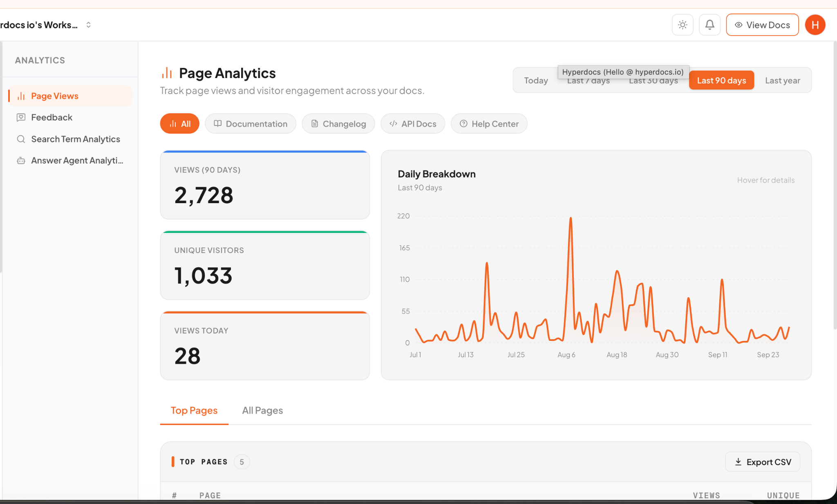Screen dimensions: 837x504
Task: Click the Aug 6 peak on the chart
Action: pyautogui.click(x=571, y=218)
